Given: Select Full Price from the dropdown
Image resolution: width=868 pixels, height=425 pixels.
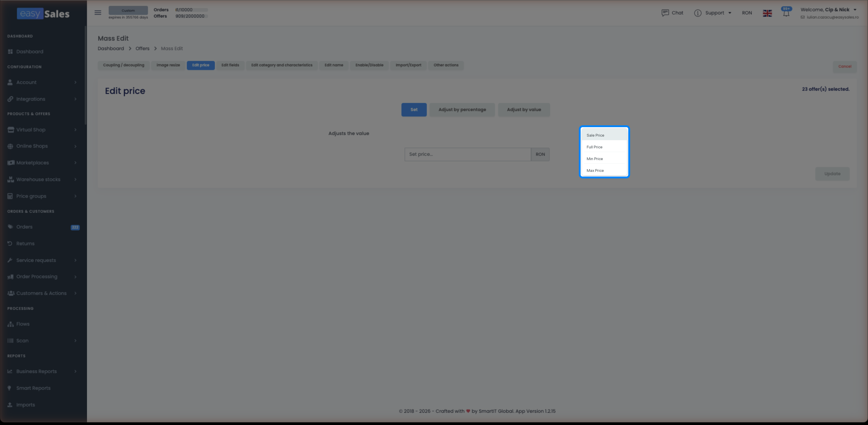Looking at the screenshot, I should [604, 147].
